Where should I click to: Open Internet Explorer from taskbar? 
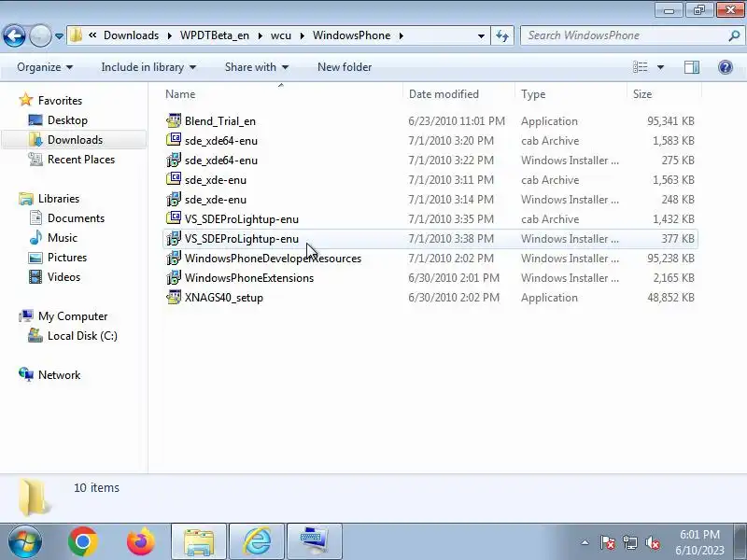[258, 541]
